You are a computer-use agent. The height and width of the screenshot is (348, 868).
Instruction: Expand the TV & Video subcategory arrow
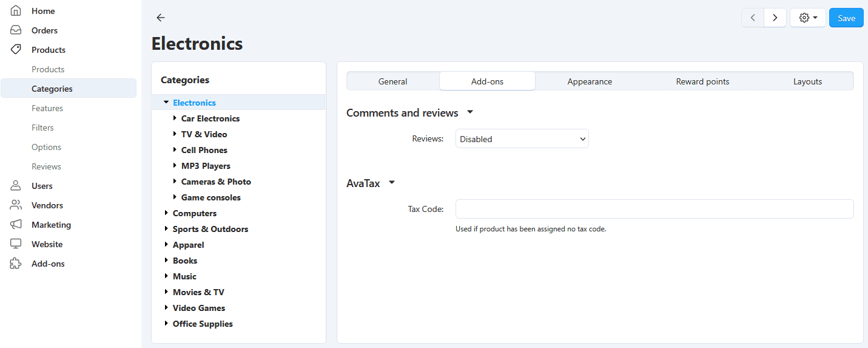click(x=175, y=134)
